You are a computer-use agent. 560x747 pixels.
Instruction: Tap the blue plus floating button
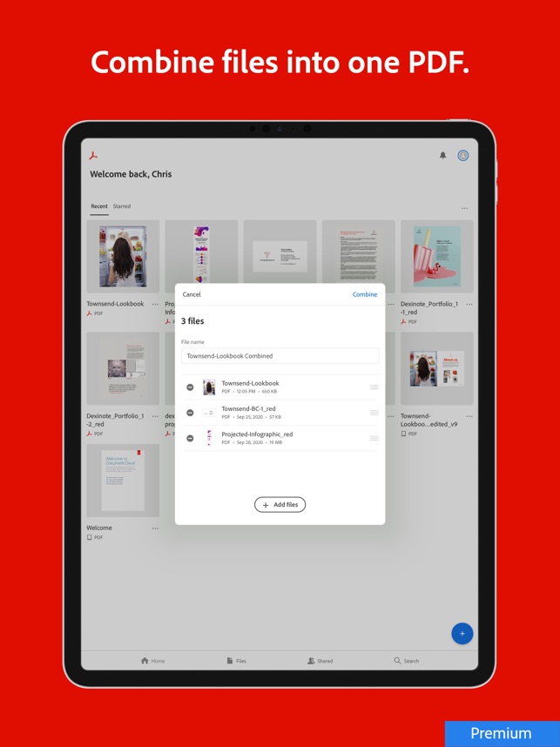[x=462, y=634]
